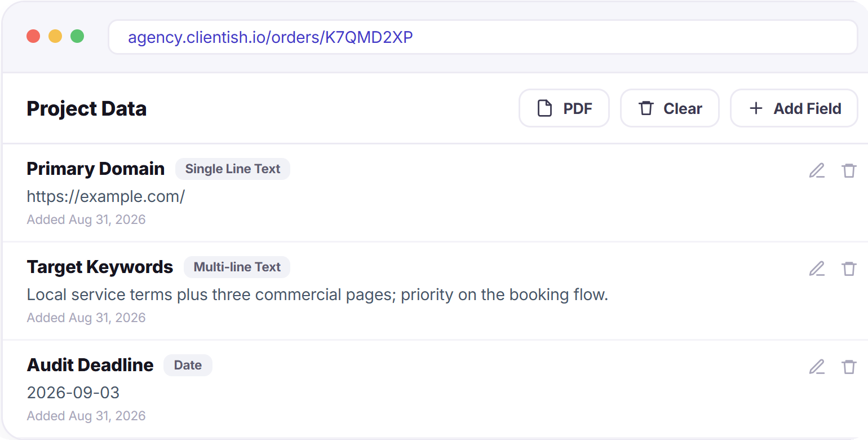Image resolution: width=868 pixels, height=440 pixels.
Task: Export project data as PDF
Action: coord(564,108)
